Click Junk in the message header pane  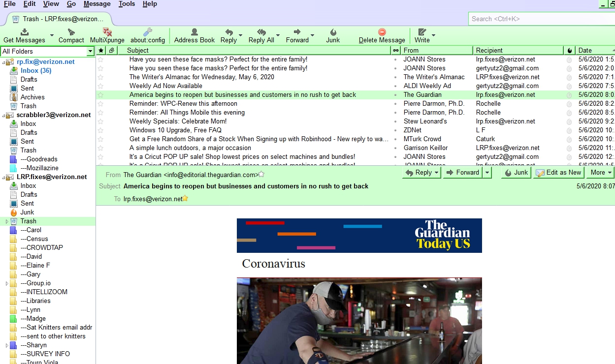tap(516, 173)
